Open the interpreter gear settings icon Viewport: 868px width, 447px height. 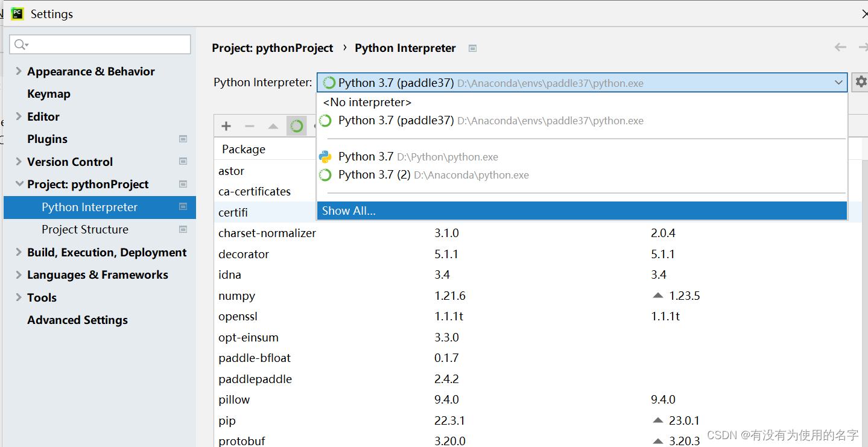[x=861, y=82]
